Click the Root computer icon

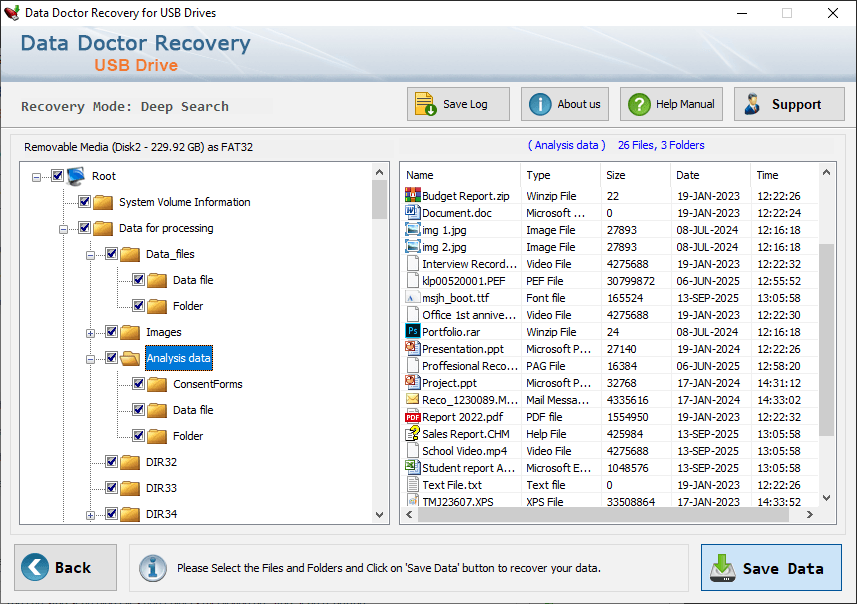coord(76,176)
